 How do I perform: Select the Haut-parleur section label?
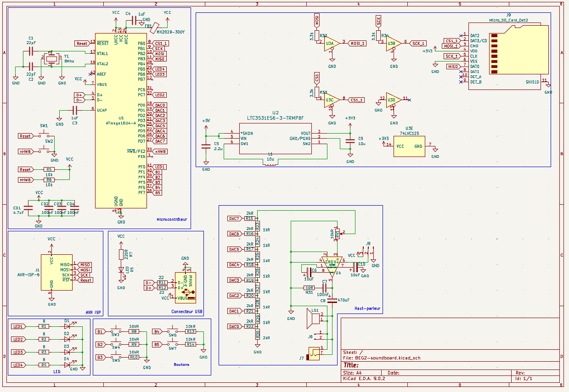[x=367, y=309]
